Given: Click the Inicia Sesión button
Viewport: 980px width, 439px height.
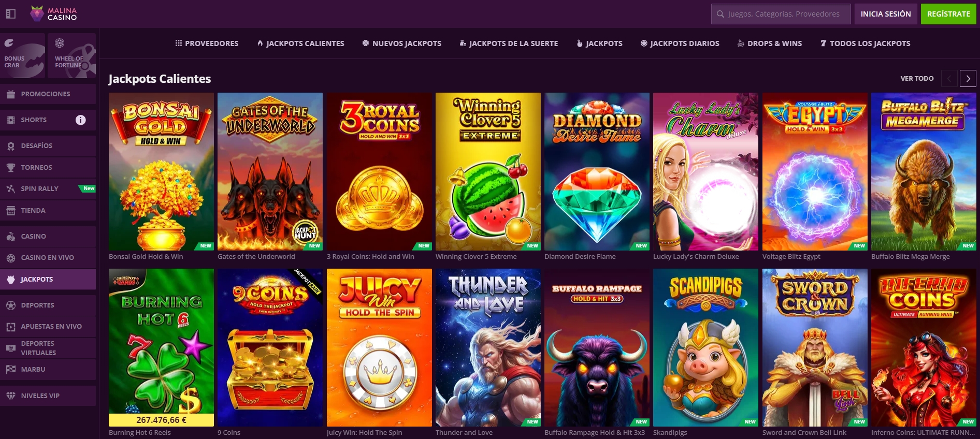Looking at the screenshot, I should click(886, 14).
